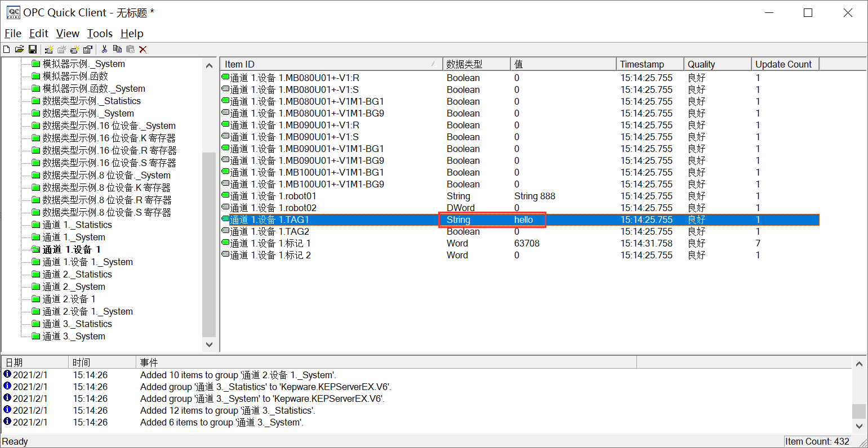The height and width of the screenshot is (448, 868).
Task: Click the tree panel scroll-down arrow
Action: click(x=209, y=344)
